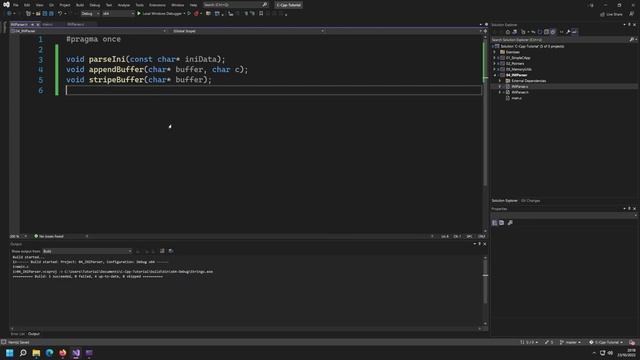Open the x64 platform dropdown
The width and height of the screenshot is (640, 360).
(118, 13)
